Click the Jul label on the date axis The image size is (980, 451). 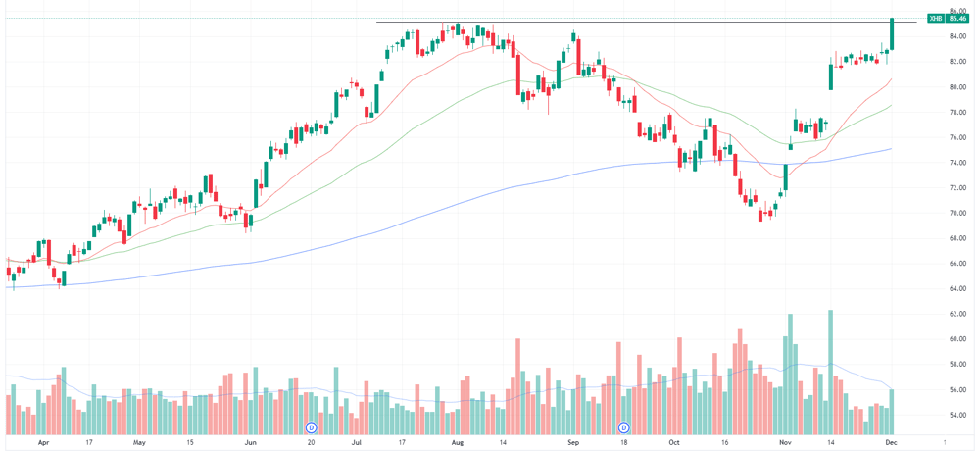pos(357,441)
